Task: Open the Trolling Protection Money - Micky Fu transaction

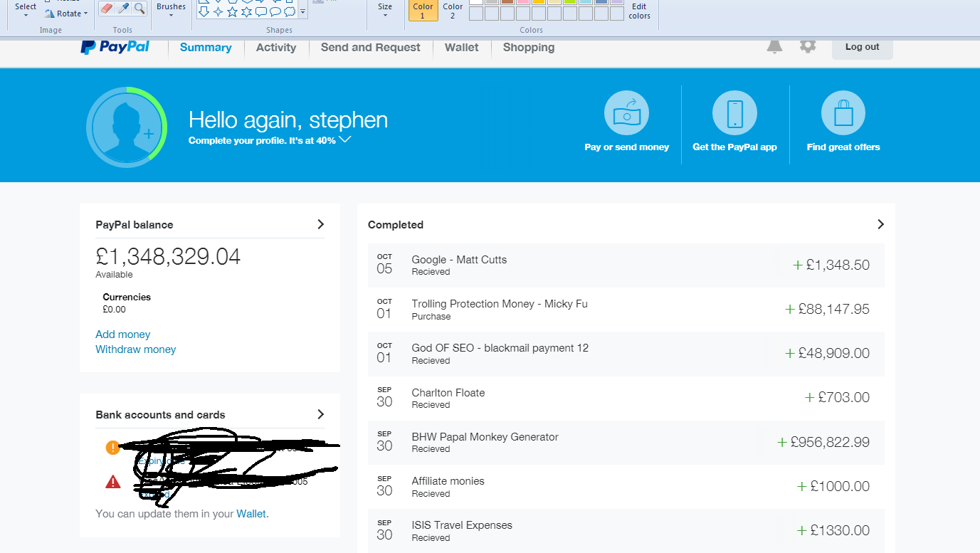Action: point(626,310)
